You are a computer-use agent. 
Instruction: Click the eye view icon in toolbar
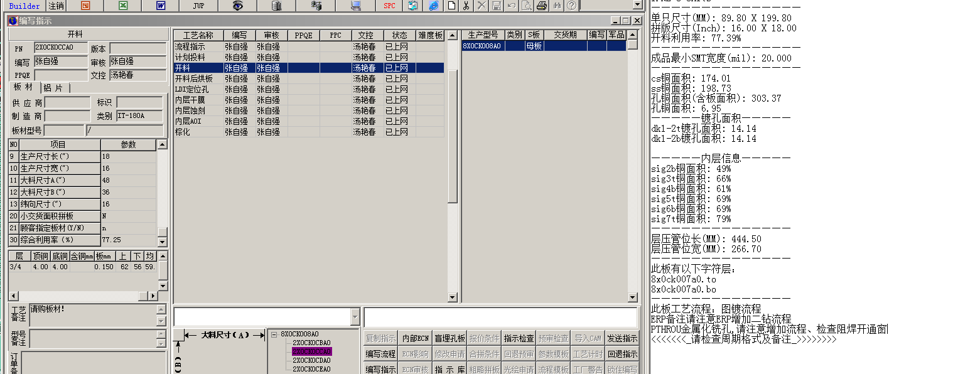click(237, 6)
